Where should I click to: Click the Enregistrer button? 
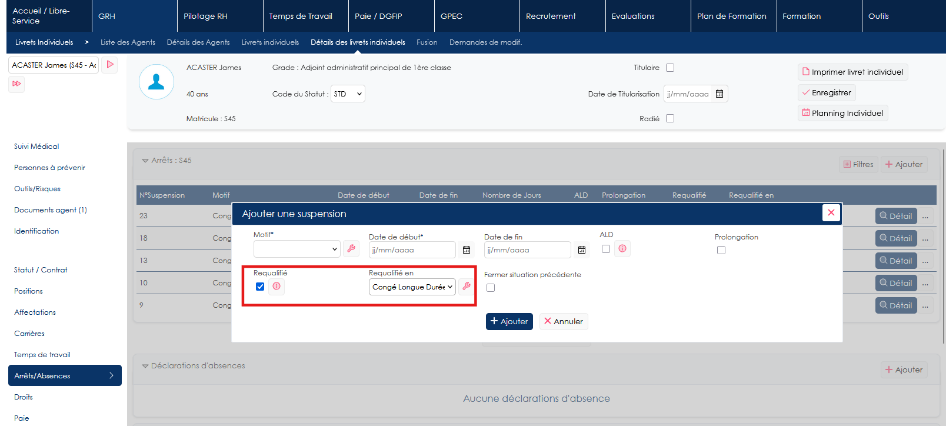(826, 93)
